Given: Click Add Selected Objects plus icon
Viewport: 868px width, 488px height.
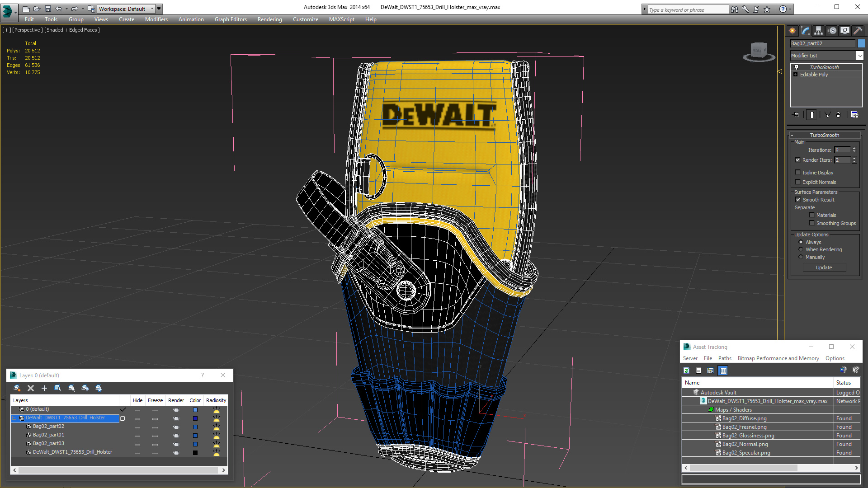Looking at the screenshot, I should tap(44, 388).
